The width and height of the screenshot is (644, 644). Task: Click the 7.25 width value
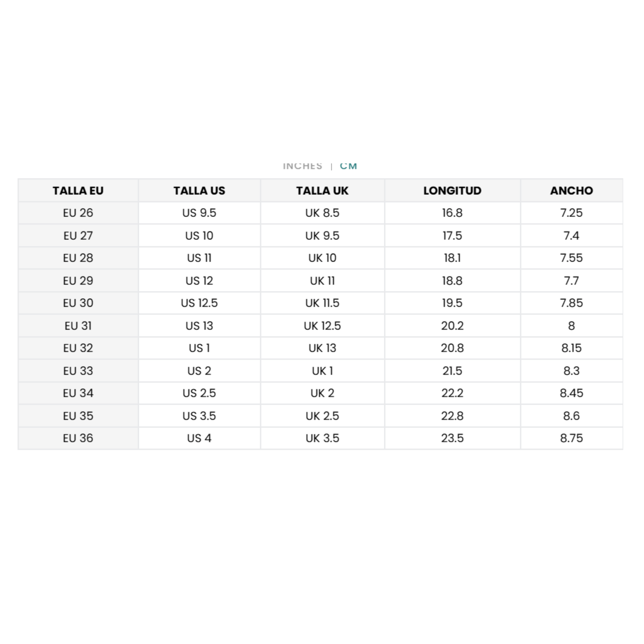[x=571, y=213]
